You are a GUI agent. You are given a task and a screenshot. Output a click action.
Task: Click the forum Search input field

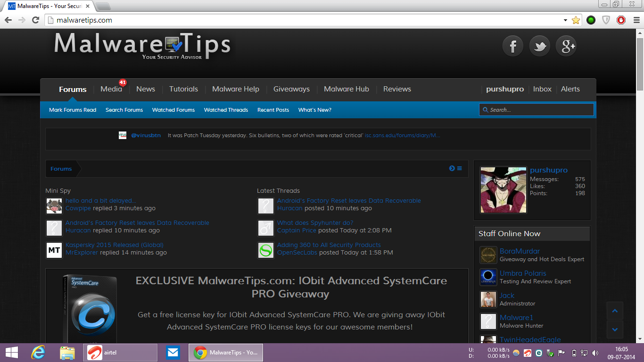click(537, 110)
